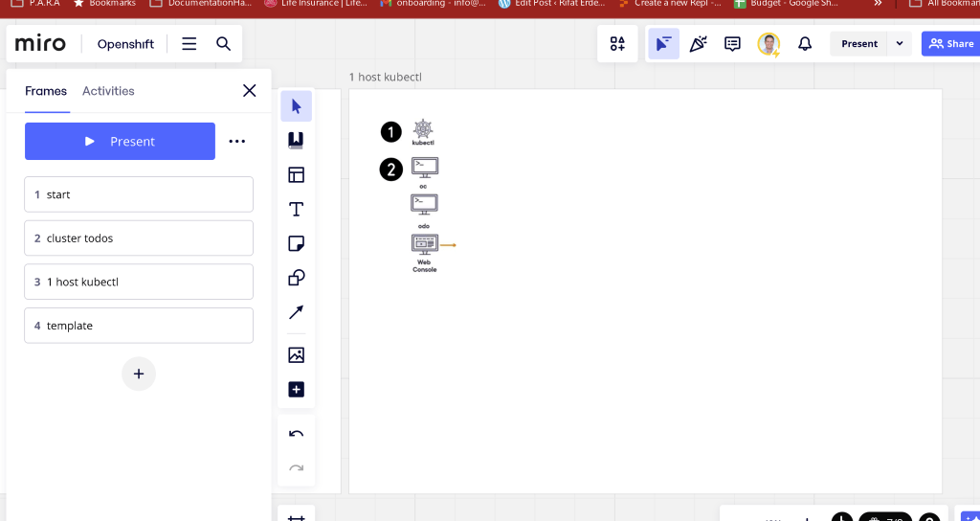Screen dimensions: 980x521
Task: Open notifications bell
Action: click(805, 44)
